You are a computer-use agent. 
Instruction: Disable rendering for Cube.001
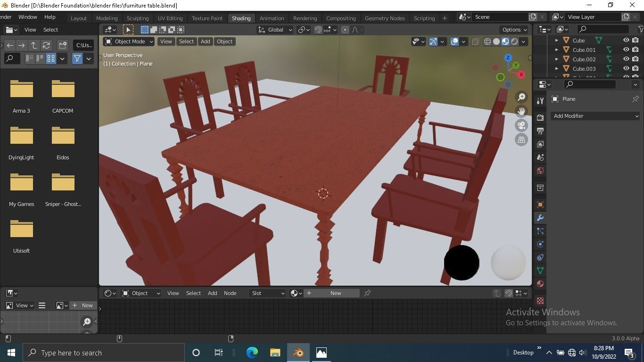[636, 49]
